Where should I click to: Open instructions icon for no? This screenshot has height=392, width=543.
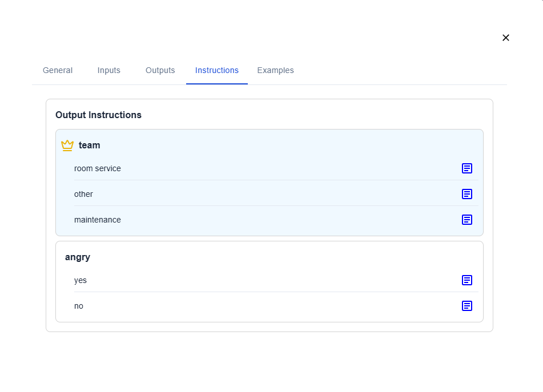point(467,306)
